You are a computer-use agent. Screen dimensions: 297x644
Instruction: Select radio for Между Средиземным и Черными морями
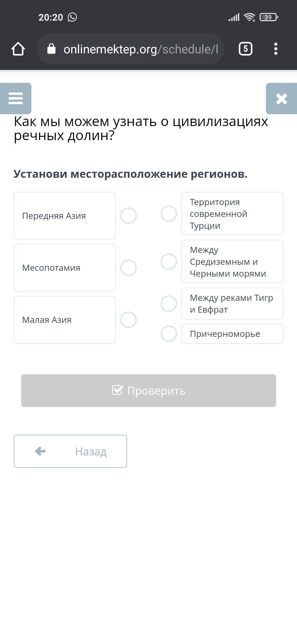coord(169,261)
